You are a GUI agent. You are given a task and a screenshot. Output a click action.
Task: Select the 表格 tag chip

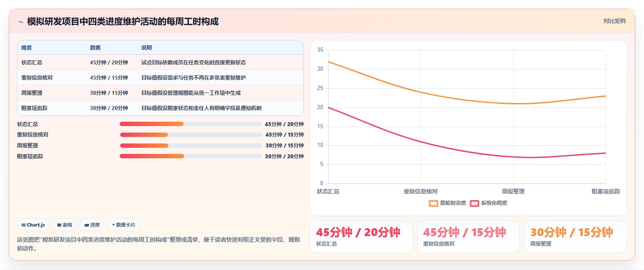click(x=64, y=225)
